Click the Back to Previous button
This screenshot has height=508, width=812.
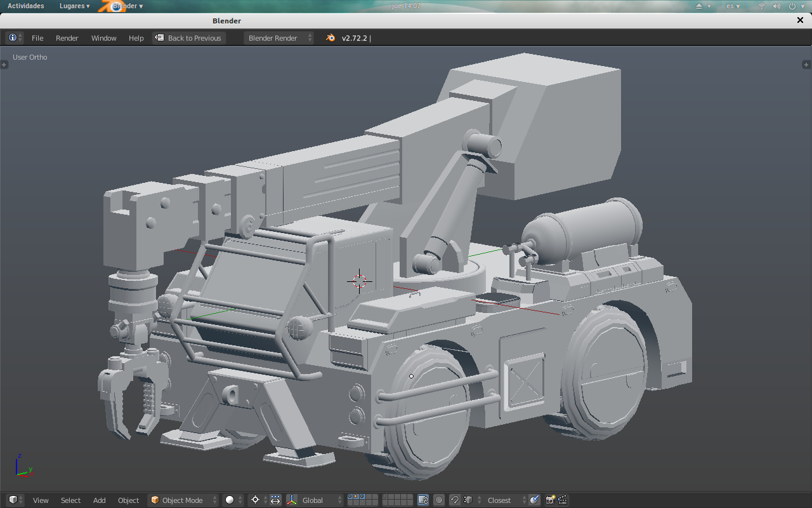[x=189, y=38]
